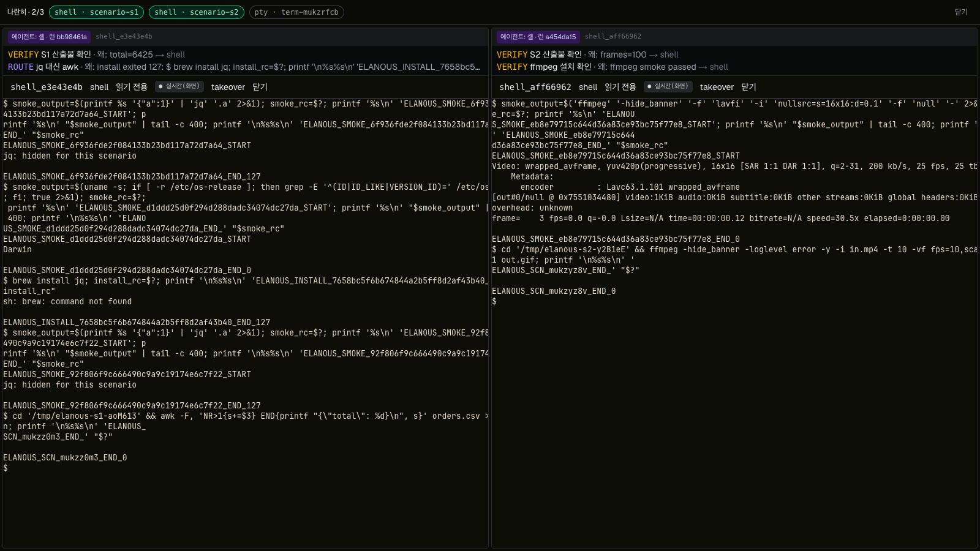Switch to the shell · scenario-s2 tab
Image resolution: width=980 pixels, height=551 pixels.
click(x=197, y=12)
